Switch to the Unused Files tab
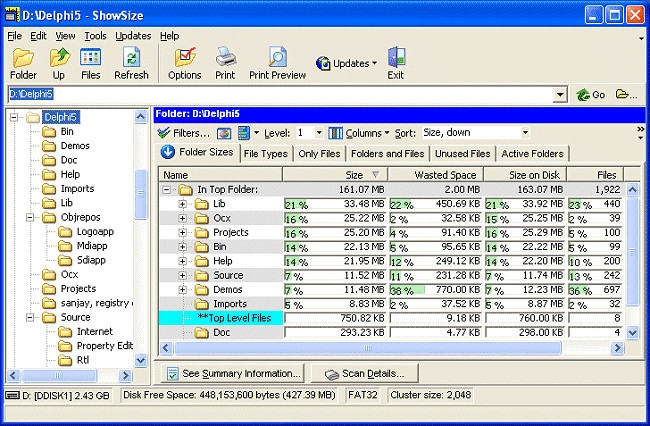Image resolution: width=650 pixels, height=426 pixels. pyautogui.click(x=463, y=154)
